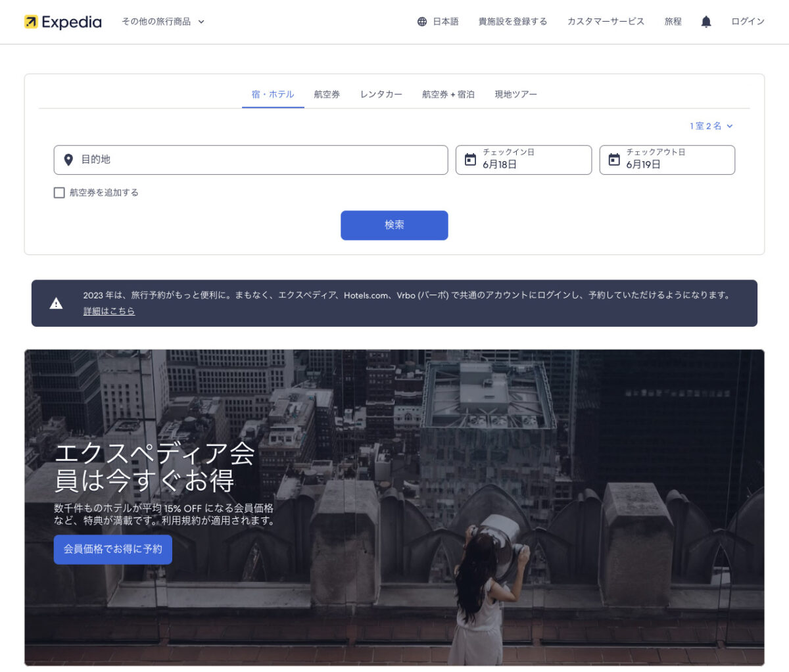Screen dimensions: 789x672
Task: Click the location pin in the destination field
Action: click(68, 160)
